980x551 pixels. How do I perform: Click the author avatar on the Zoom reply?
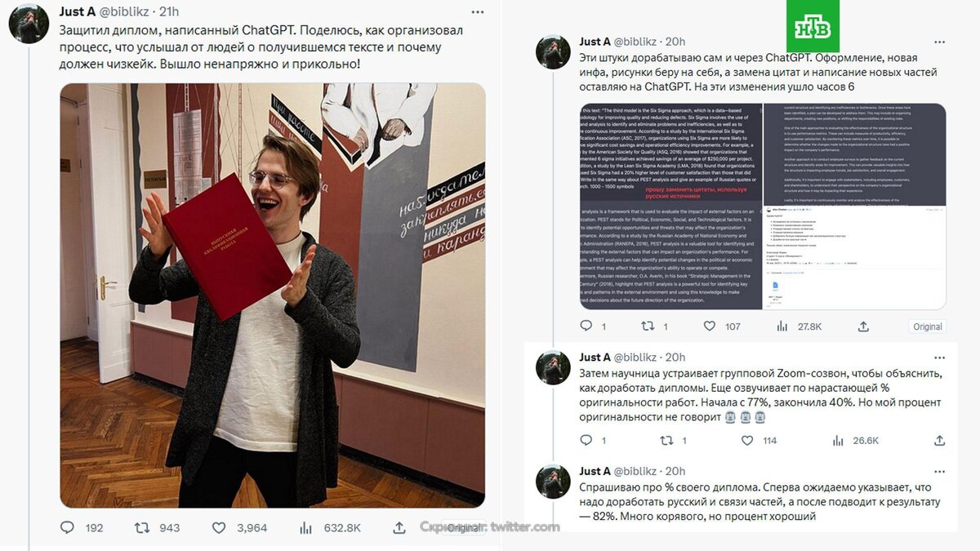click(553, 367)
